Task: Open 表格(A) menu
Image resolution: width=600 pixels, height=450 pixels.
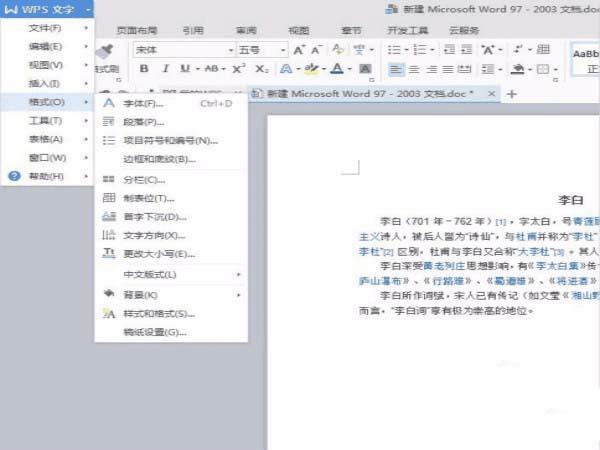Action: (x=47, y=139)
